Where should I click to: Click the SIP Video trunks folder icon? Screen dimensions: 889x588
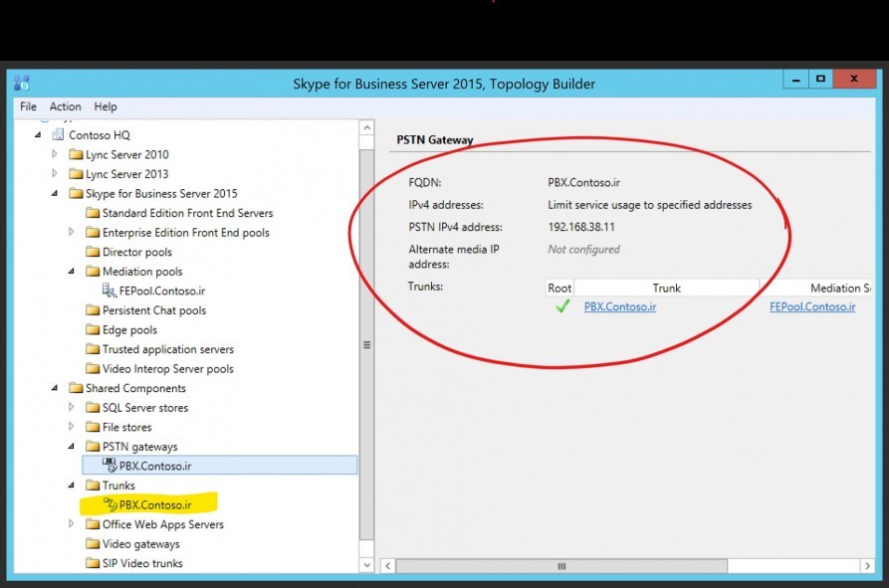(x=93, y=563)
